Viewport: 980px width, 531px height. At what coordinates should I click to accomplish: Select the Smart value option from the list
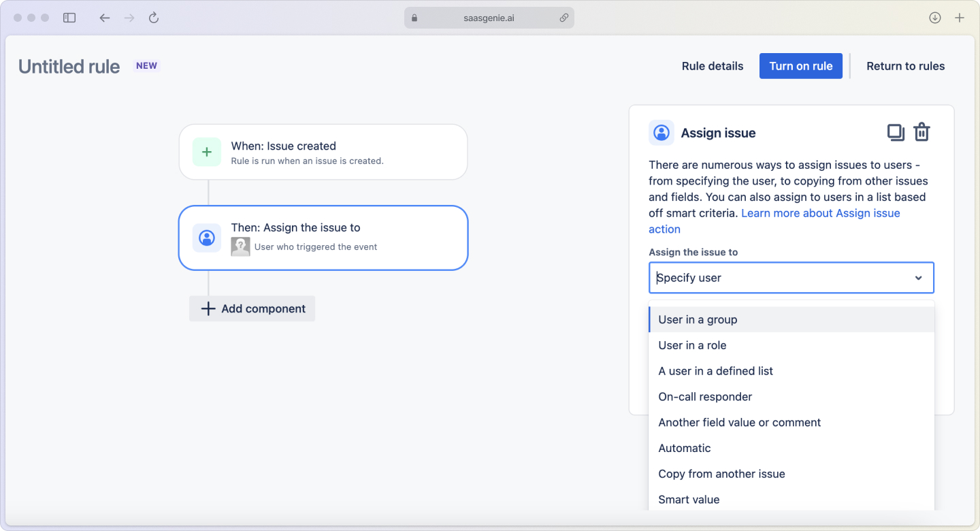(x=689, y=499)
